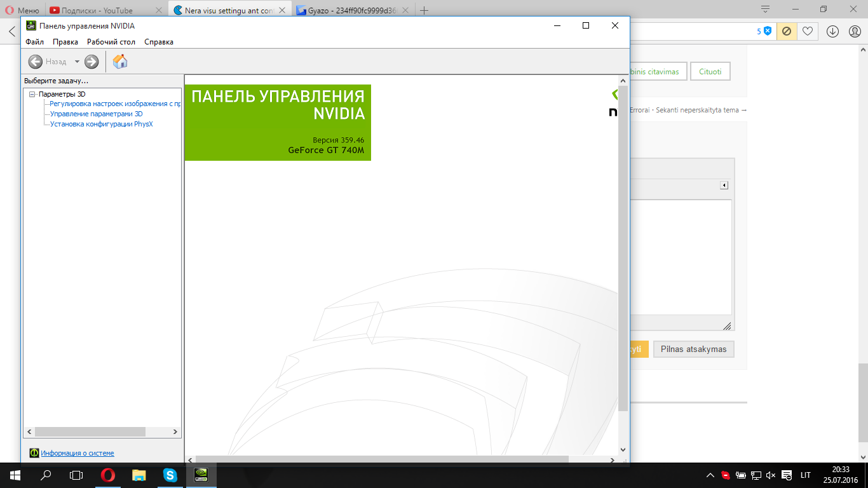The image size is (868, 488).
Task: Select the Параметры 3D tree item
Action: pos(62,94)
